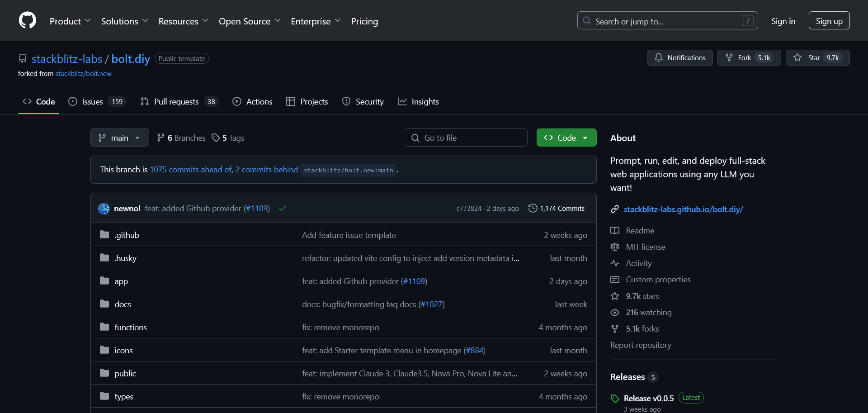The height and width of the screenshot is (413, 868).
Task: Click the GitHub logo icon
Action: (x=27, y=21)
